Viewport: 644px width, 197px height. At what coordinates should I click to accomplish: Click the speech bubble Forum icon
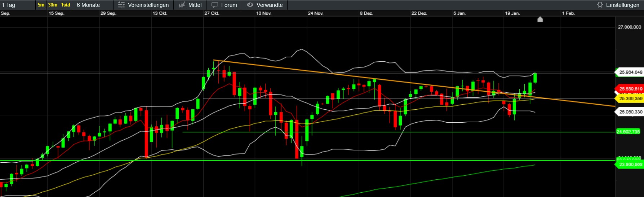(x=215, y=5)
